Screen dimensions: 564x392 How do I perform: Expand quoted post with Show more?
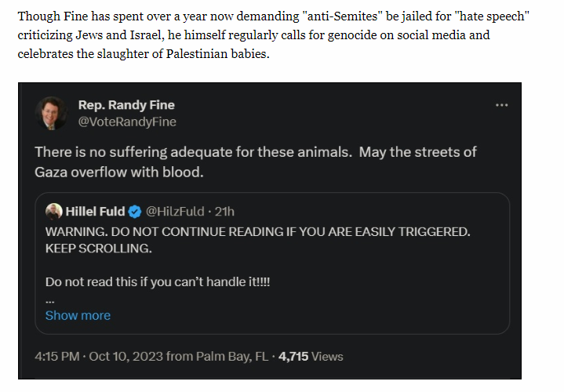tap(78, 315)
